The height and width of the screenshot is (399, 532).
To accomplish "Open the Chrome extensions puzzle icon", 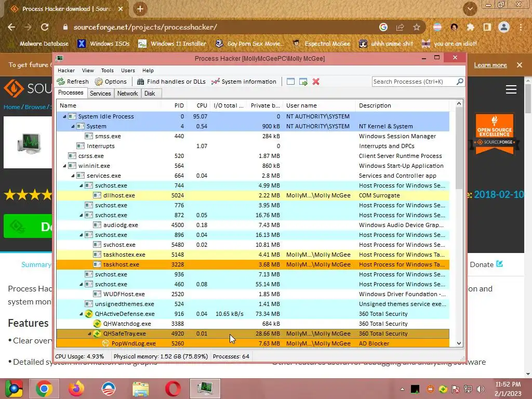I will [470, 27].
